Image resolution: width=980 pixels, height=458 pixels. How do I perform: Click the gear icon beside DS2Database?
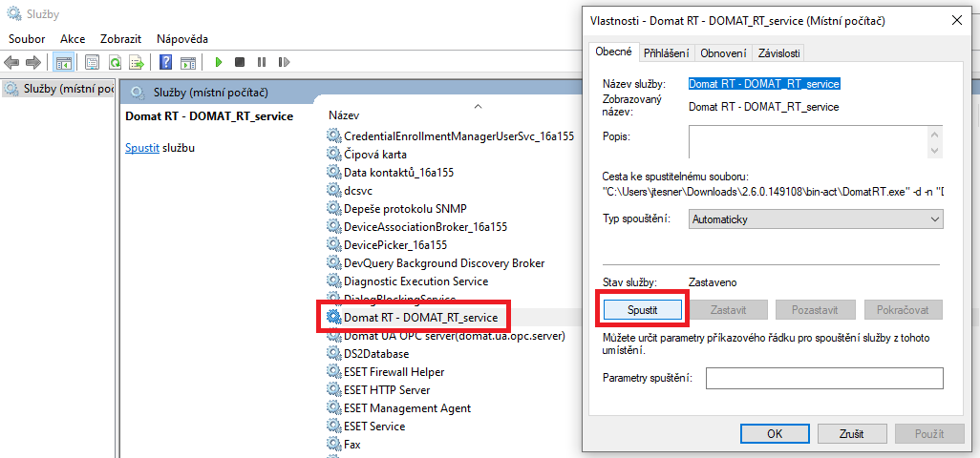click(x=334, y=354)
